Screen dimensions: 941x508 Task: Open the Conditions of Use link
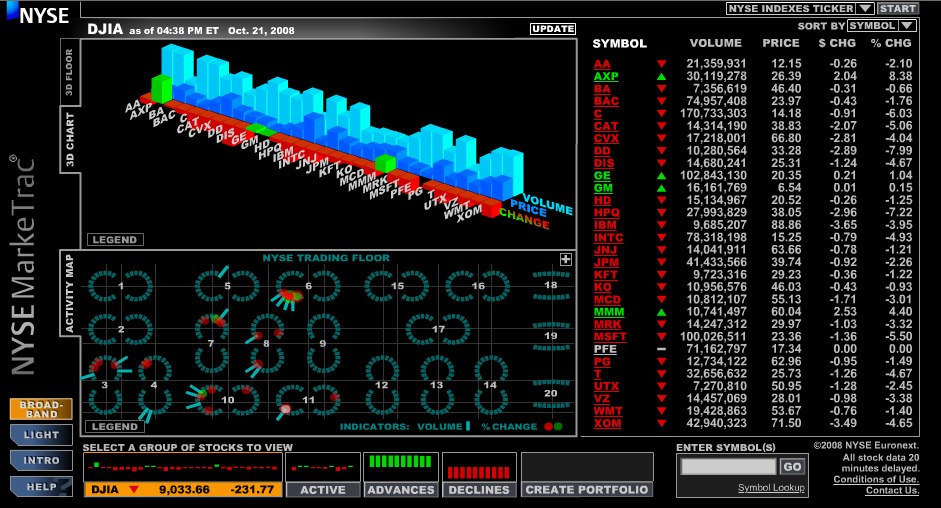876,479
